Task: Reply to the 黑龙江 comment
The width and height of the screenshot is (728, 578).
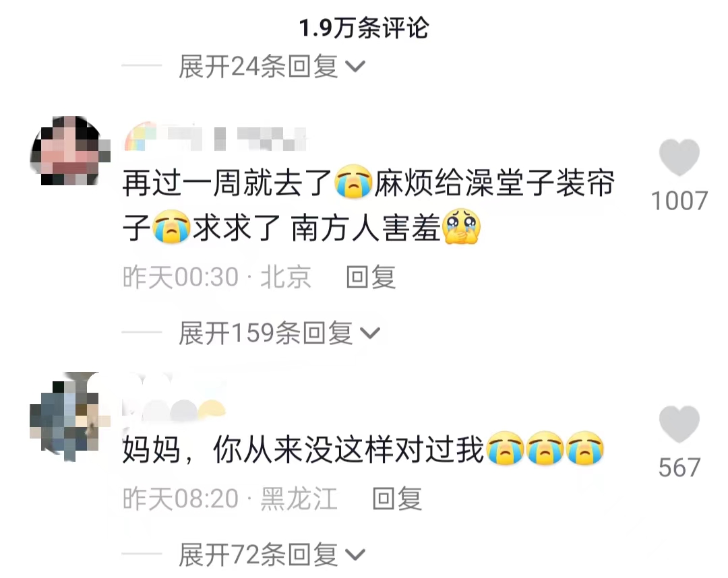Action: coord(398,499)
